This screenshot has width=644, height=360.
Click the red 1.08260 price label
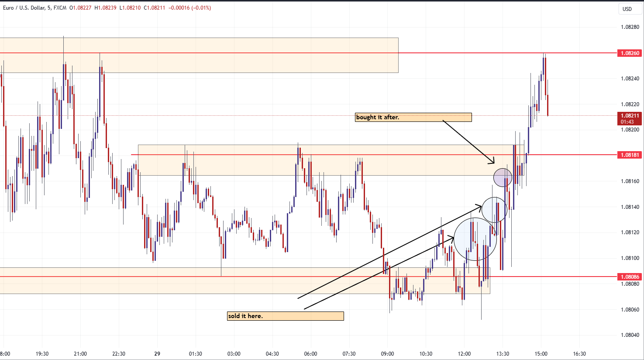click(629, 53)
